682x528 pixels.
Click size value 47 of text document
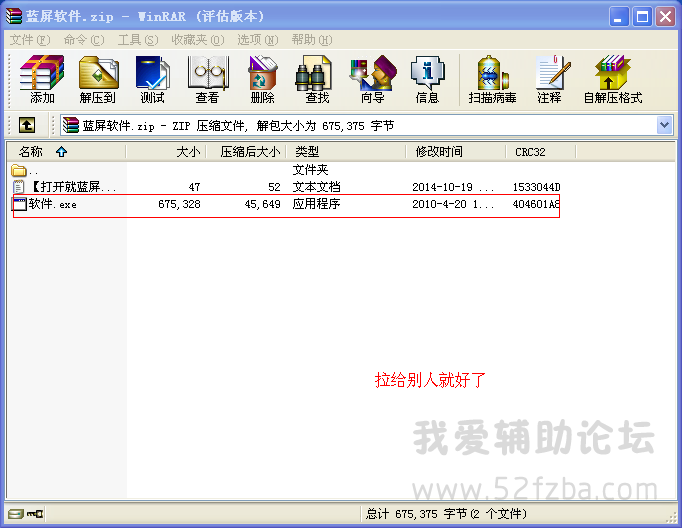coord(194,187)
